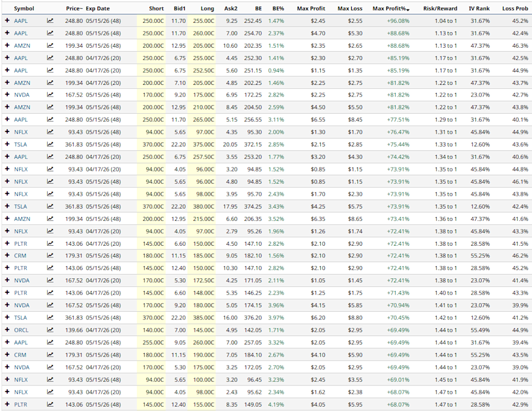532x411 pixels.
Task: Click the Risk/Reward column header
Action: click(440, 9)
